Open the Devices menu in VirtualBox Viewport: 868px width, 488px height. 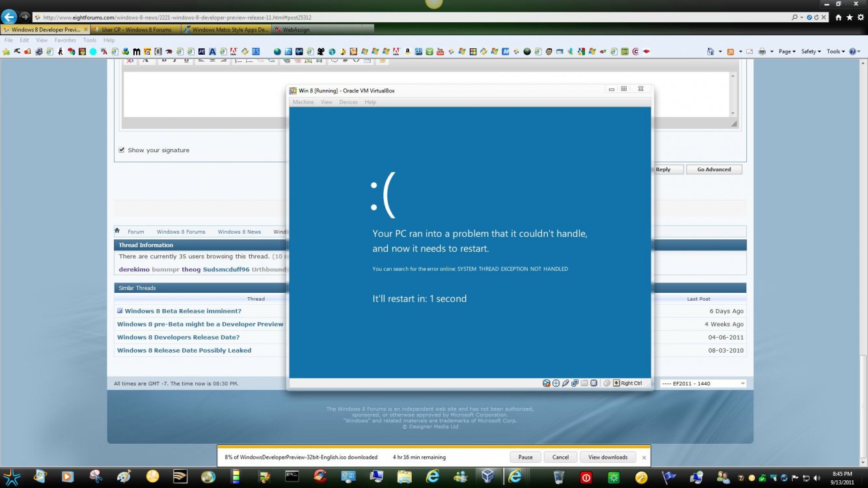348,102
